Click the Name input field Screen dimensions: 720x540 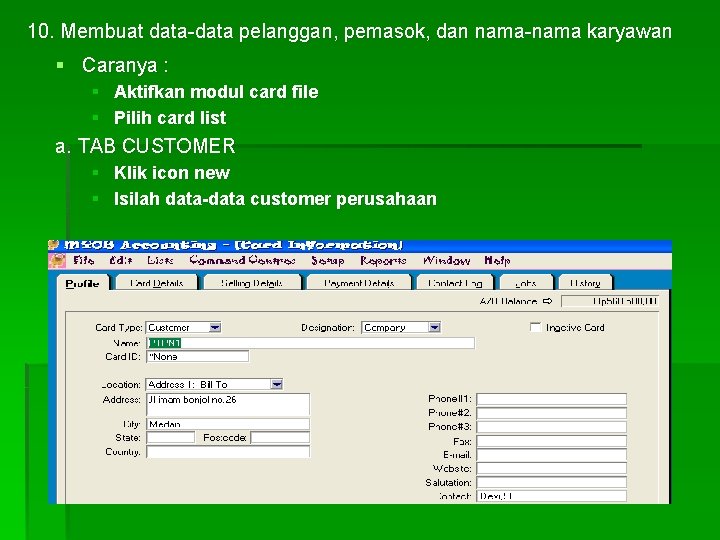tap(310, 343)
